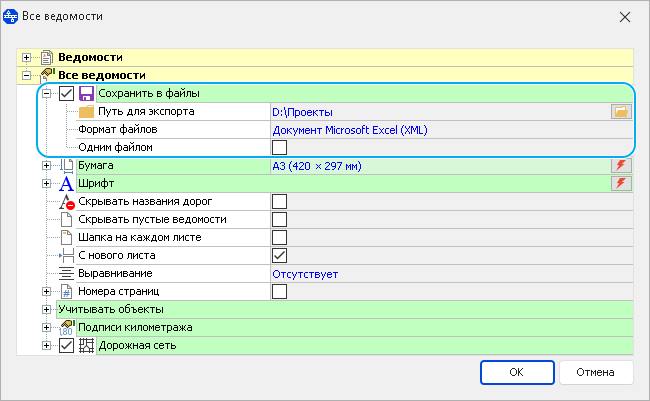The image size is (650, 401).
Task: Select the Все ведомости heading row
Action: pyautogui.click(x=325, y=75)
